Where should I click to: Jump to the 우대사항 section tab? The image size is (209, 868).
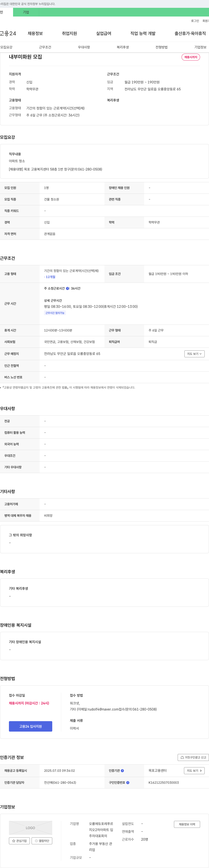(x=84, y=47)
